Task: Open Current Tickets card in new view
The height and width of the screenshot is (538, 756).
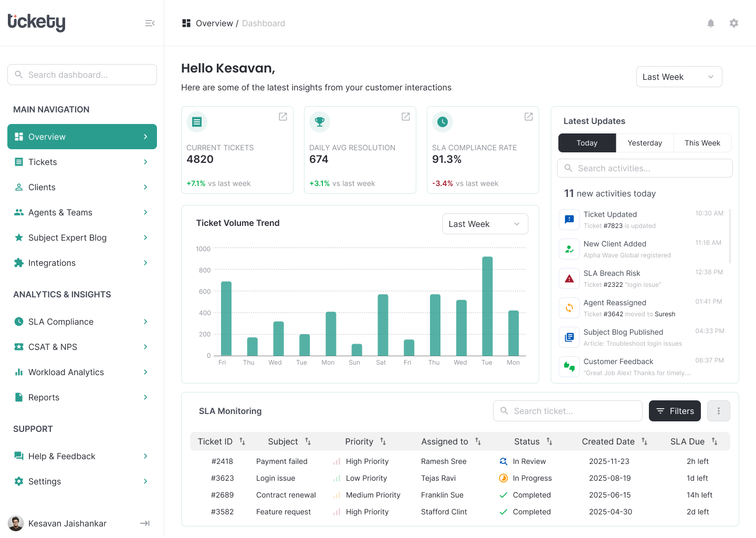Action: (x=282, y=117)
